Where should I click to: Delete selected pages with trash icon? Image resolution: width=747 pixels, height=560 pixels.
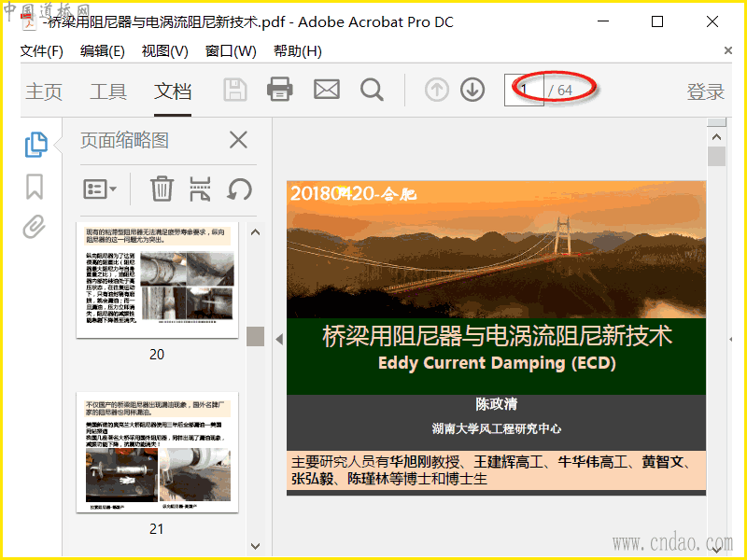pos(162,189)
